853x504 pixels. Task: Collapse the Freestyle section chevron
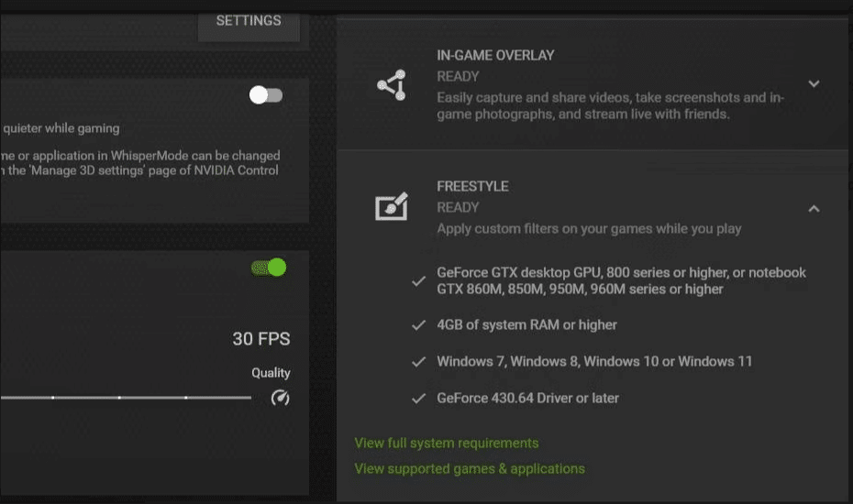click(814, 209)
